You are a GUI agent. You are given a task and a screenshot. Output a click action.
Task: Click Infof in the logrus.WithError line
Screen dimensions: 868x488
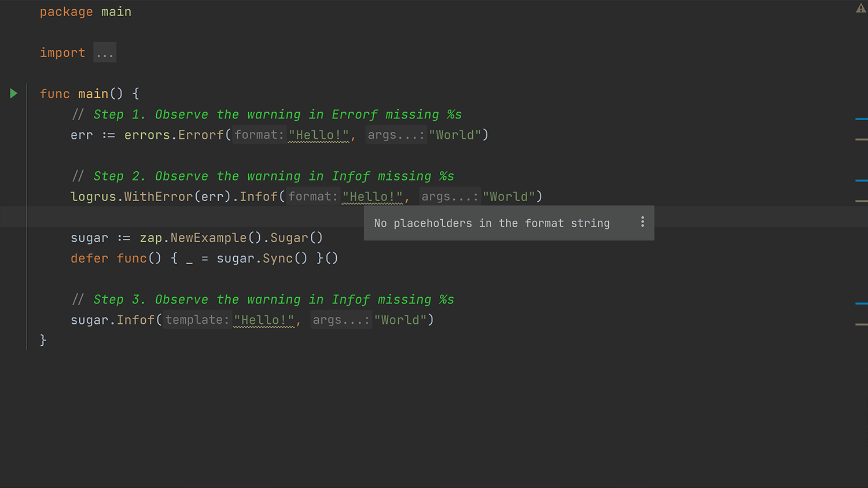pos(259,197)
